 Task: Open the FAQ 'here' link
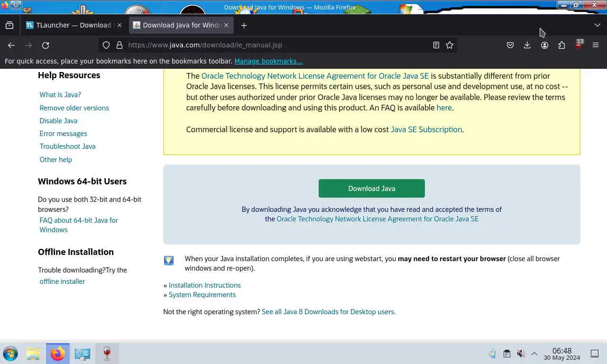(x=444, y=108)
